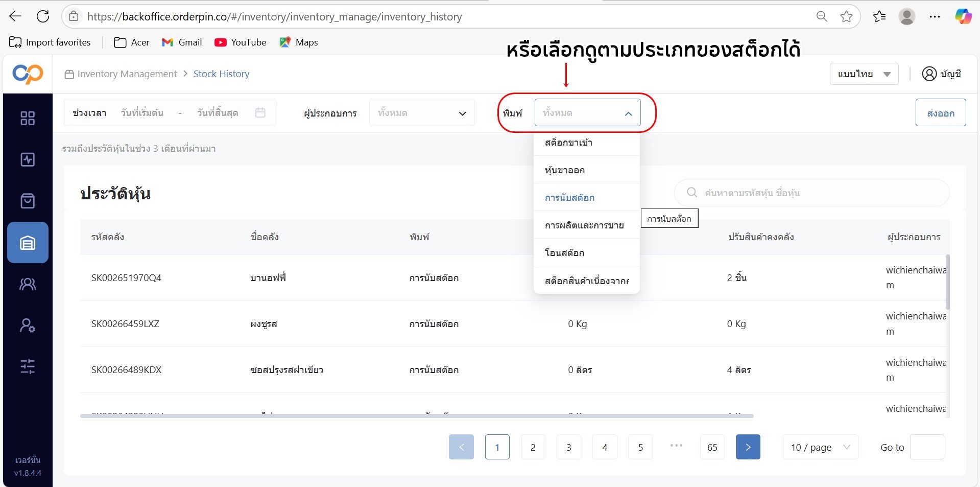Open the YouTube bookmark
The image size is (980, 487).
(241, 42)
